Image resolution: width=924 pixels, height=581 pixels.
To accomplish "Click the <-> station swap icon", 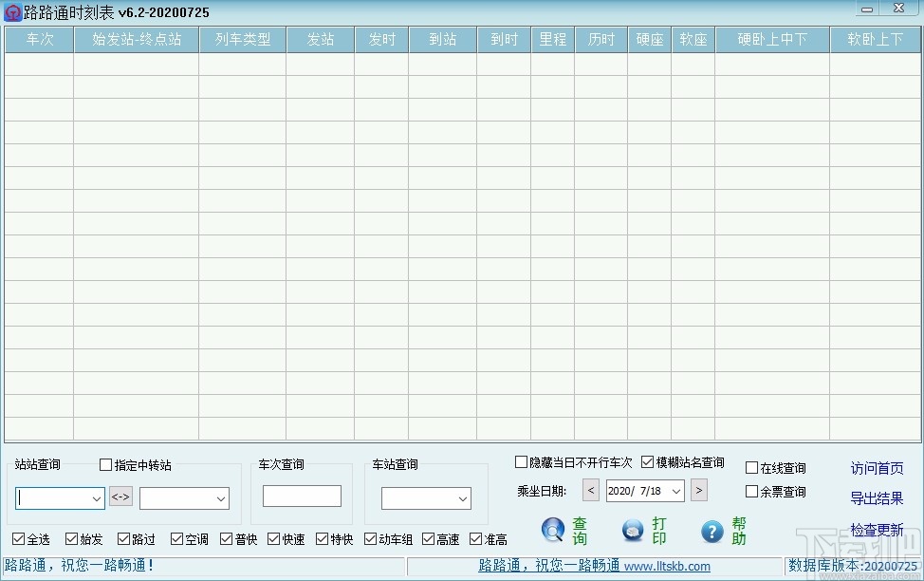I will pos(120,496).
